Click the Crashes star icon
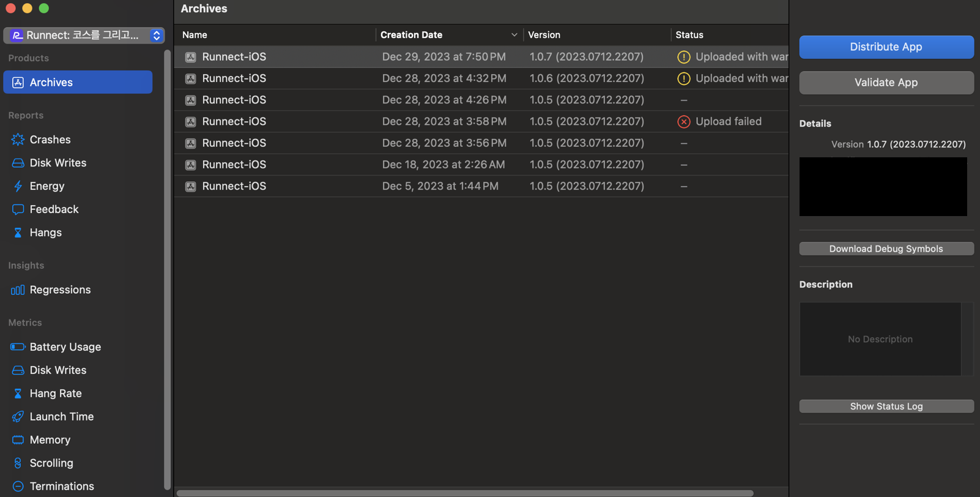Image resolution: width=980 pixels, height=497 pixels. point(18,140)
